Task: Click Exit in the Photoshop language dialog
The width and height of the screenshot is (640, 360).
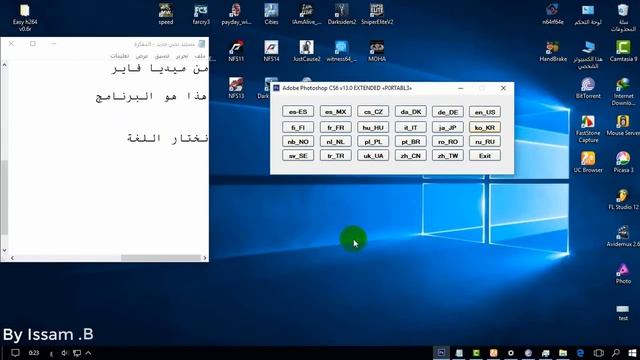Action: (x=485, y=156)
